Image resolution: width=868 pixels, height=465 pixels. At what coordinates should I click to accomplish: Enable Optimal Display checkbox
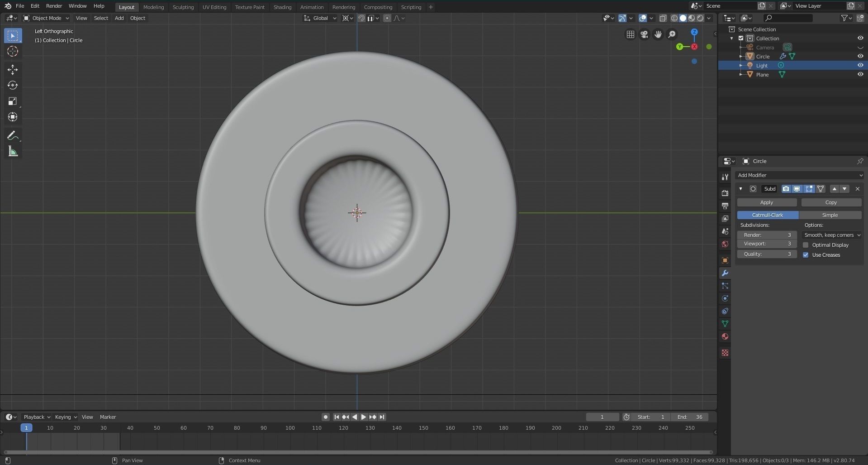(806, 244)
